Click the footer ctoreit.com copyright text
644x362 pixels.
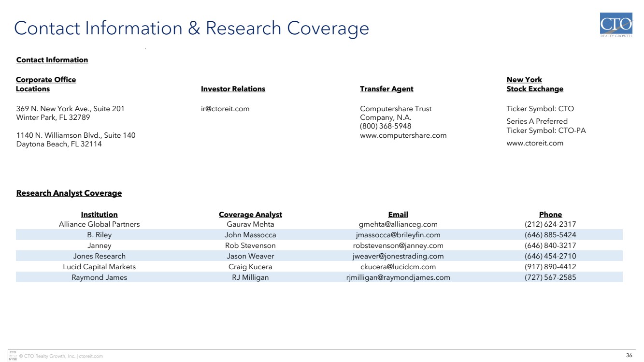click(x=61, y=356)
